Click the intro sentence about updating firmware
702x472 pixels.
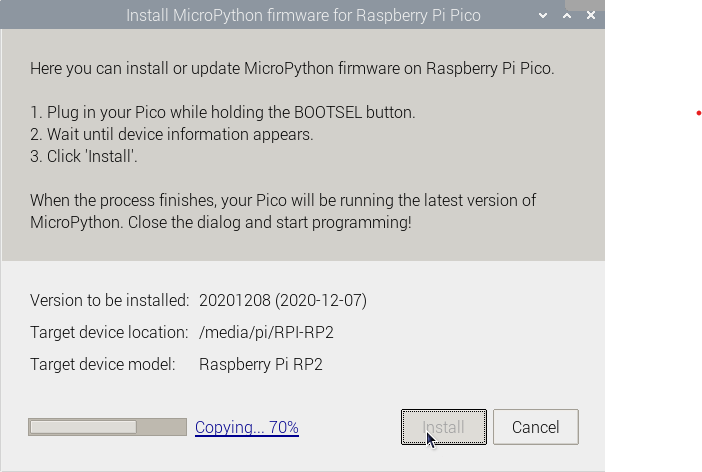(x=292, y=69)
